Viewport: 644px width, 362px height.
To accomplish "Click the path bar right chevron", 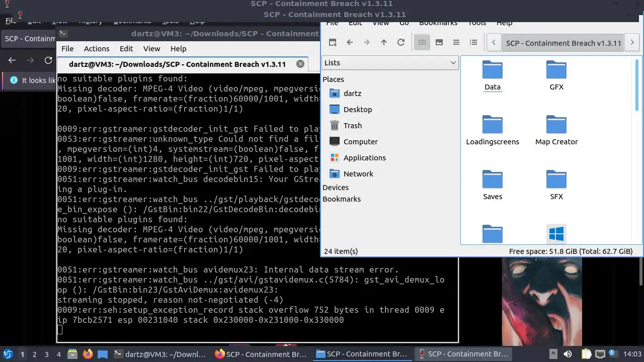I will pos(632,43).
